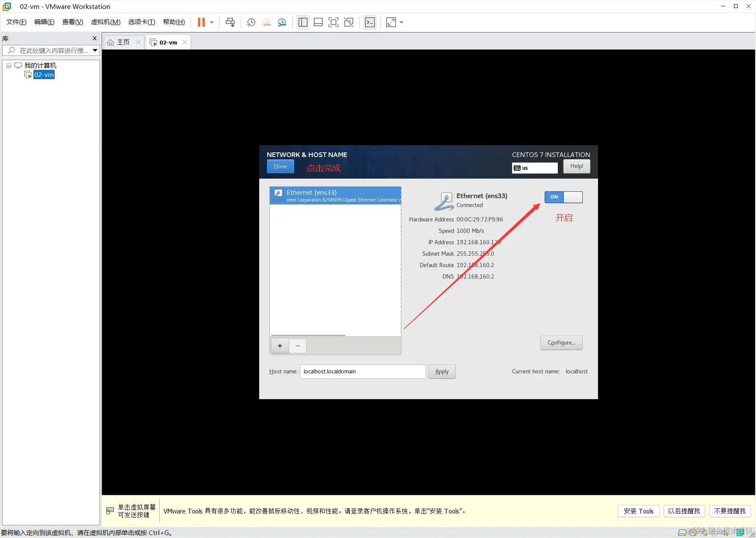Open the library search dropdown arrow
This screenshot has width=756, height=538.
pos(95,50)
